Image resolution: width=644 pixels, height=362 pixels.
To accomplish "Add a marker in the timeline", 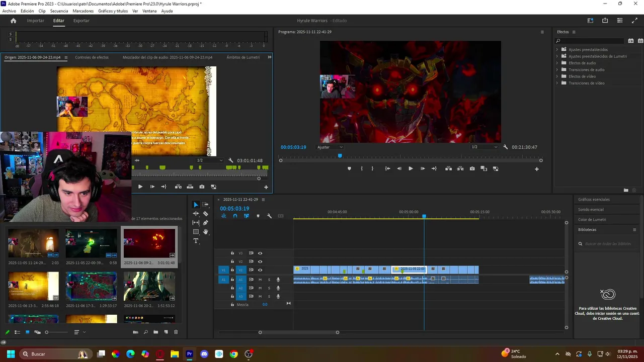I will [258, 216].
